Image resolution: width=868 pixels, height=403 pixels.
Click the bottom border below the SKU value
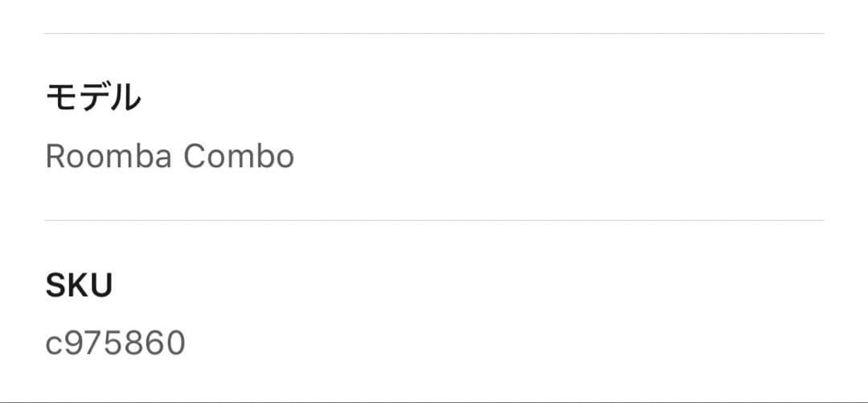[x=434, y=401]
